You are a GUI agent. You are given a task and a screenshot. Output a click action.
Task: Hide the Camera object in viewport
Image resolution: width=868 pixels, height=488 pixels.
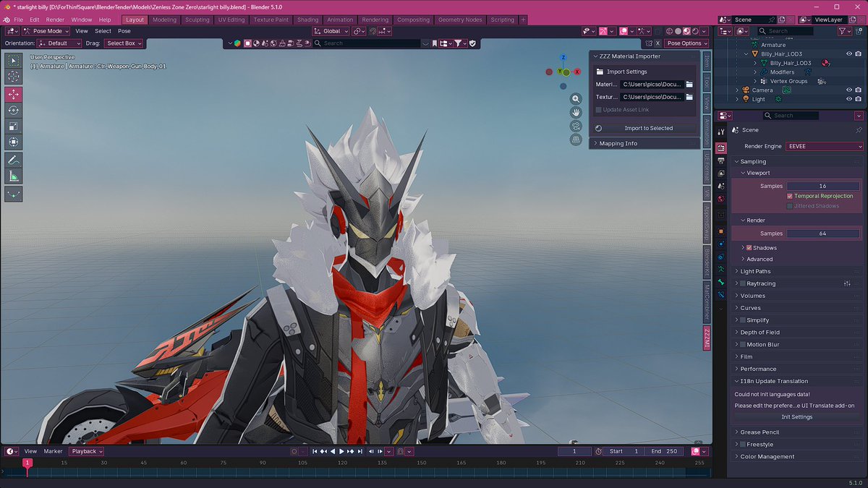(x=849, y=90)
